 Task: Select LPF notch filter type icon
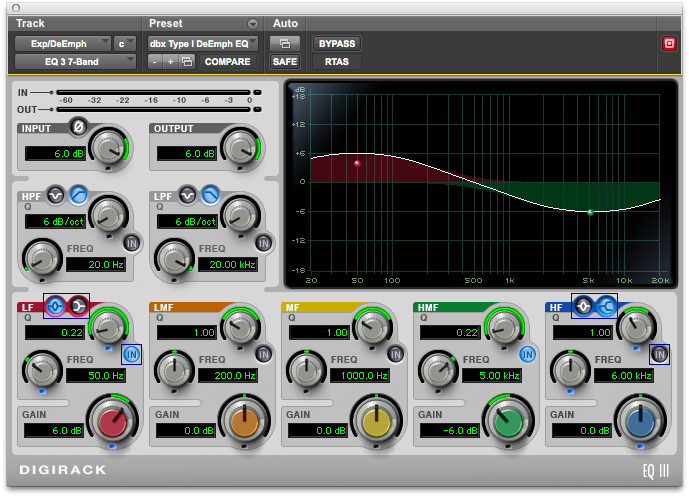coord(188,195)
